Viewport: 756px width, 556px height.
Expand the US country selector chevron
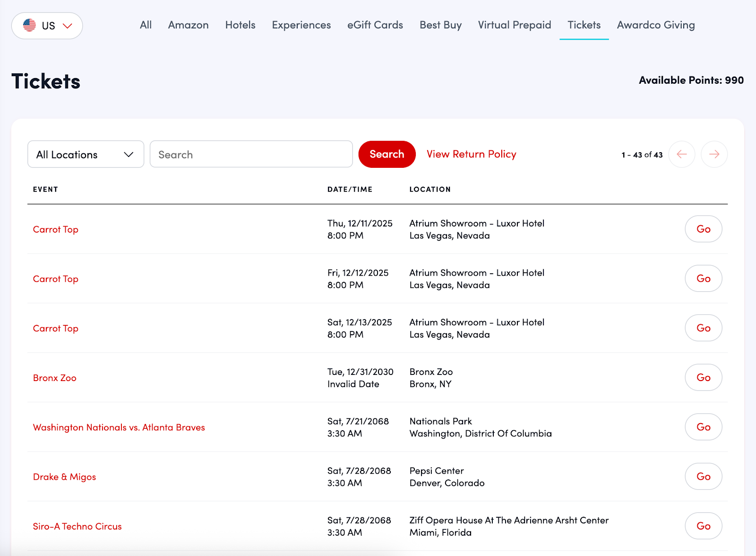pyautogui.click(x=68, y=26)
